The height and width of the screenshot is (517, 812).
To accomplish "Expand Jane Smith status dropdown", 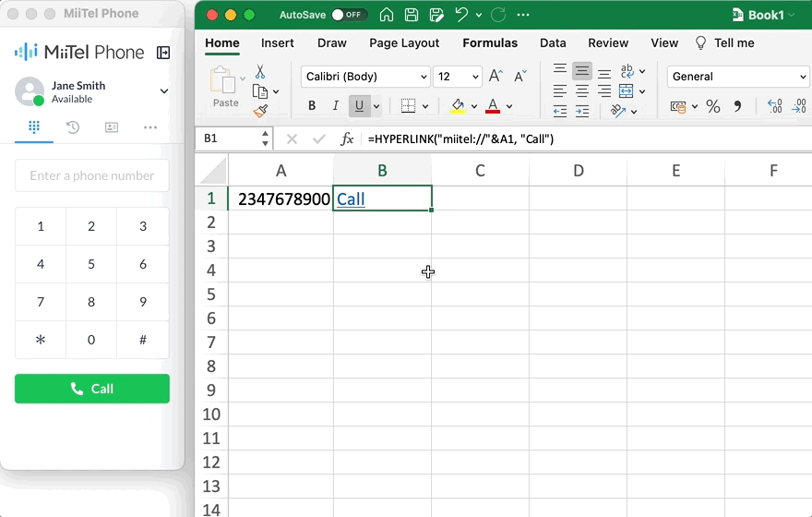I will coord(164,91).
